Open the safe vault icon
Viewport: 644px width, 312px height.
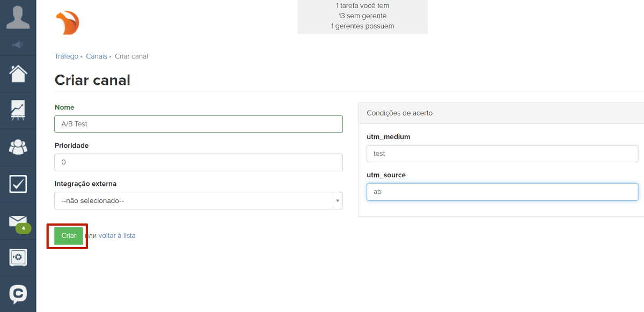18,258
